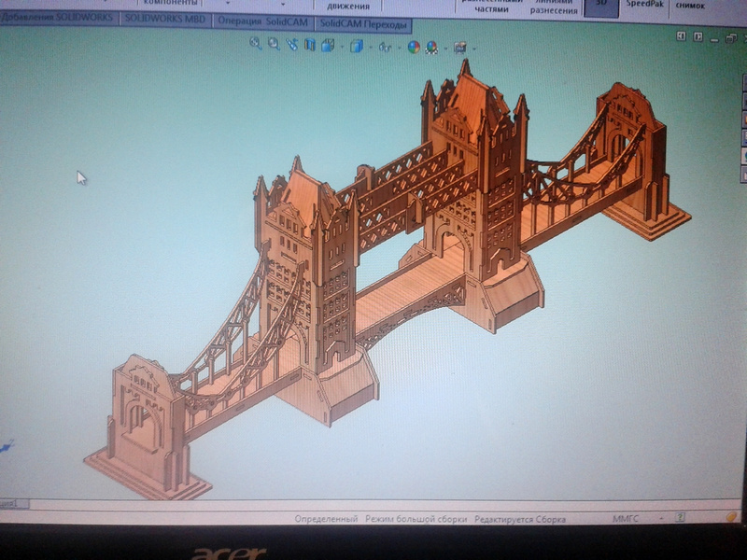
Task: Expand the right panel with arrow button
Action: point(697,35)
